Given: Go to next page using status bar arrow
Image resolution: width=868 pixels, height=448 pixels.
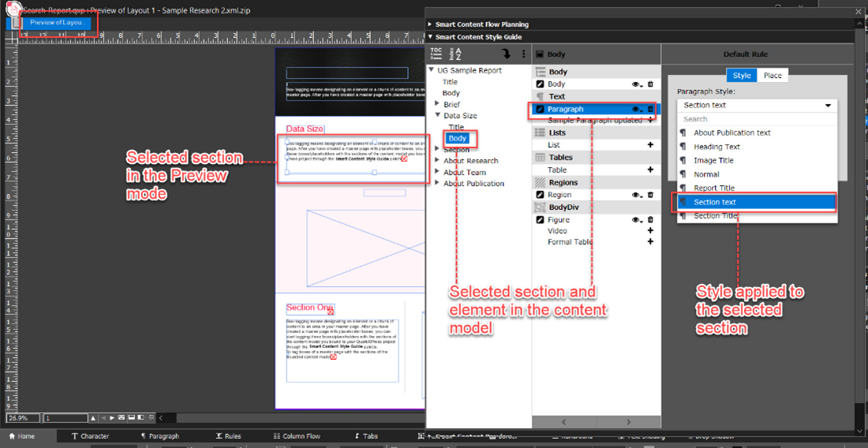Looking at the screenshot, I should 112,418.
